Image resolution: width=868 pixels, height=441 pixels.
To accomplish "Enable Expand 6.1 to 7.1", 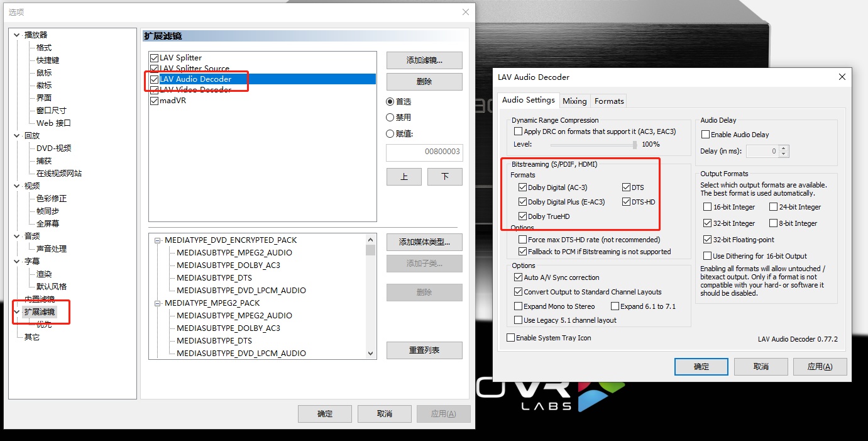I will 615,306.
